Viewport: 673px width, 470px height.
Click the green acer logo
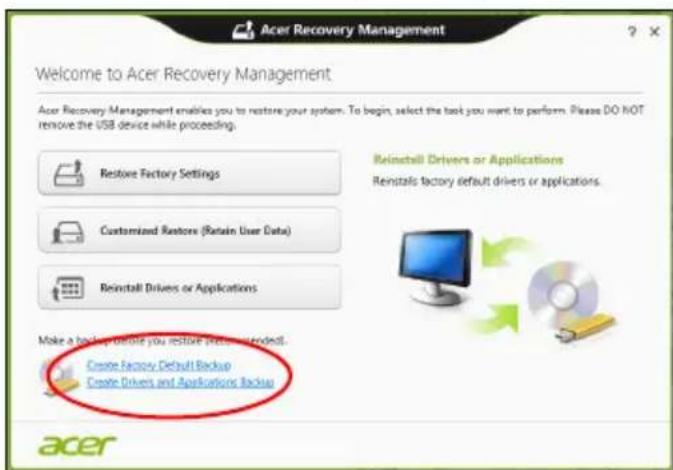77,445
